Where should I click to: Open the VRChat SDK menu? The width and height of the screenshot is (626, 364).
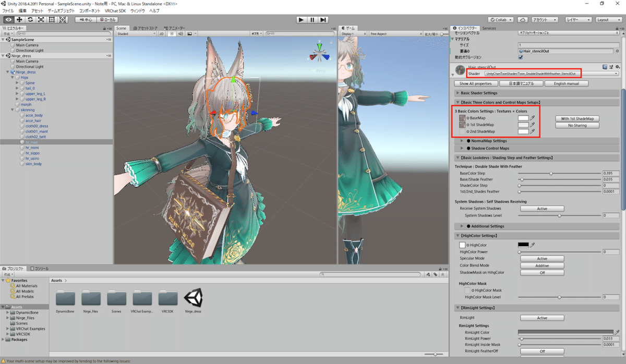[116, 10]
